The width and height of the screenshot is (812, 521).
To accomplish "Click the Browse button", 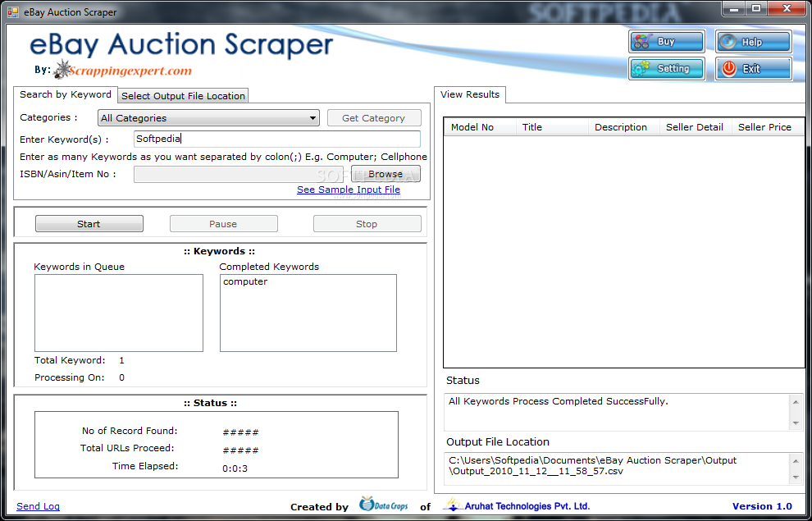I will point(385,174).
